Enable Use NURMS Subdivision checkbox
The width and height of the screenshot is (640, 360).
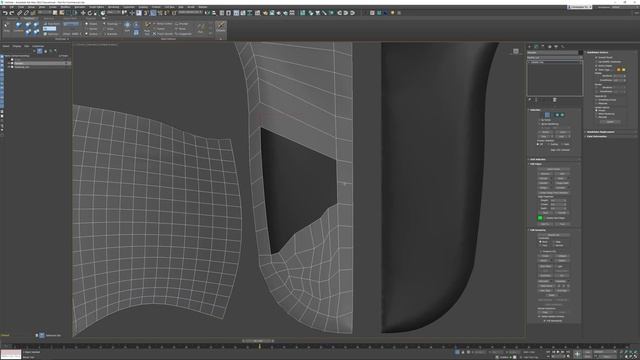[x=596, y=62]
